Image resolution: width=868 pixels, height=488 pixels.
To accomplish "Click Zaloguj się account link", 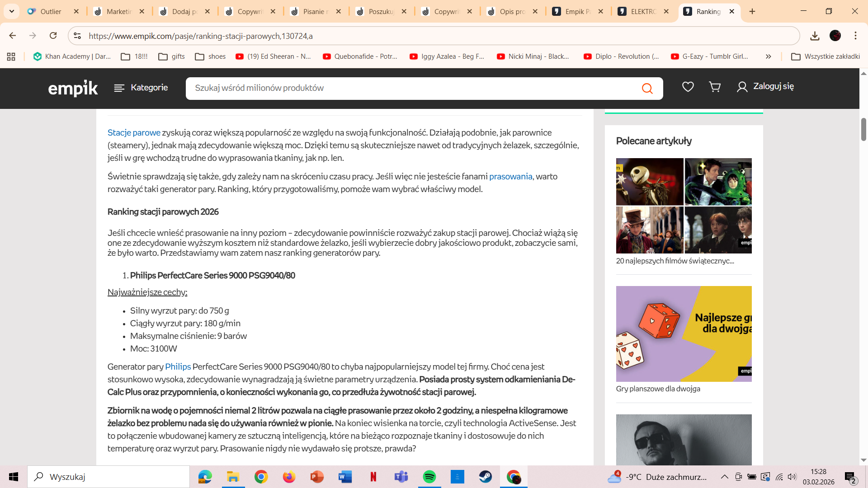I will pos(765,86).
